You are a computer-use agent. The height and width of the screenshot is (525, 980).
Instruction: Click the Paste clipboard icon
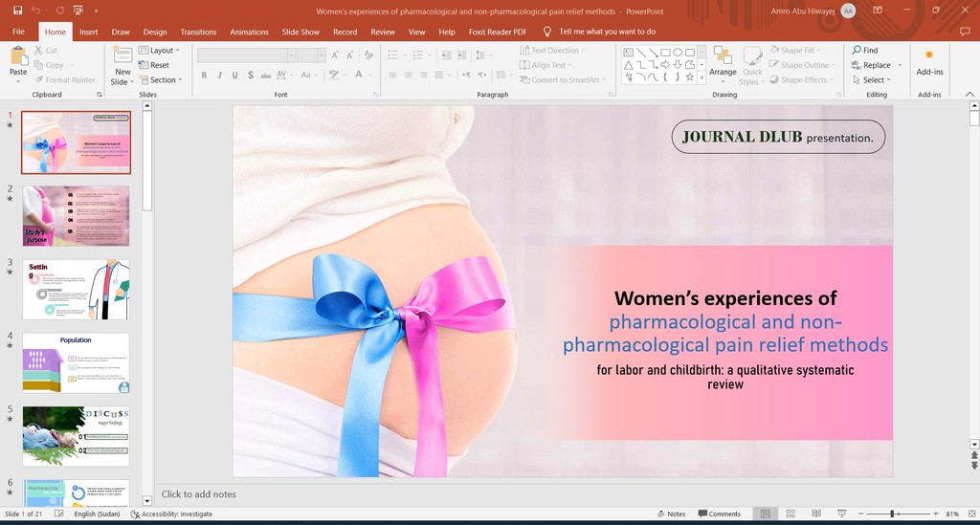click(x=19, y=56)
